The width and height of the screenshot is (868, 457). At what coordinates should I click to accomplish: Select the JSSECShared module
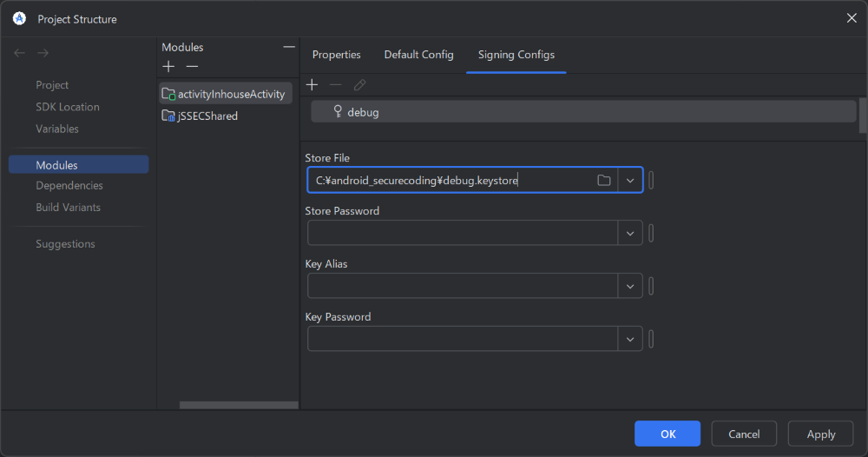(x=207, y=116)
